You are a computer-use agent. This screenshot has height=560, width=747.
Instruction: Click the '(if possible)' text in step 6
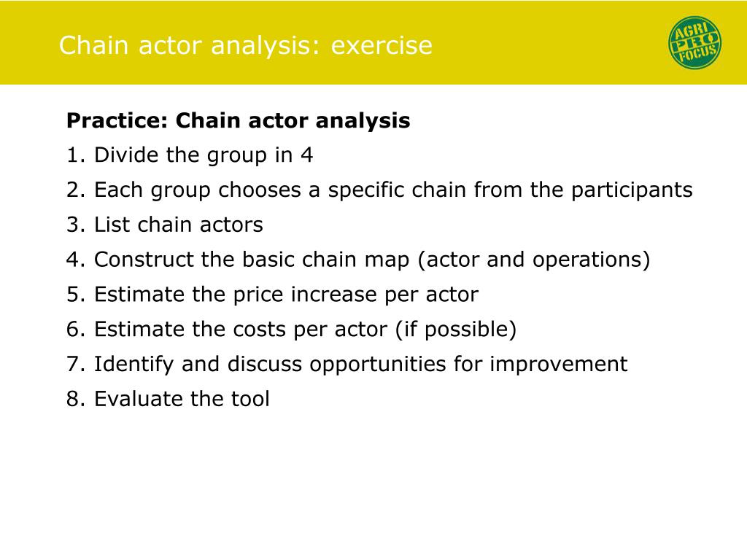click(456, 330)
